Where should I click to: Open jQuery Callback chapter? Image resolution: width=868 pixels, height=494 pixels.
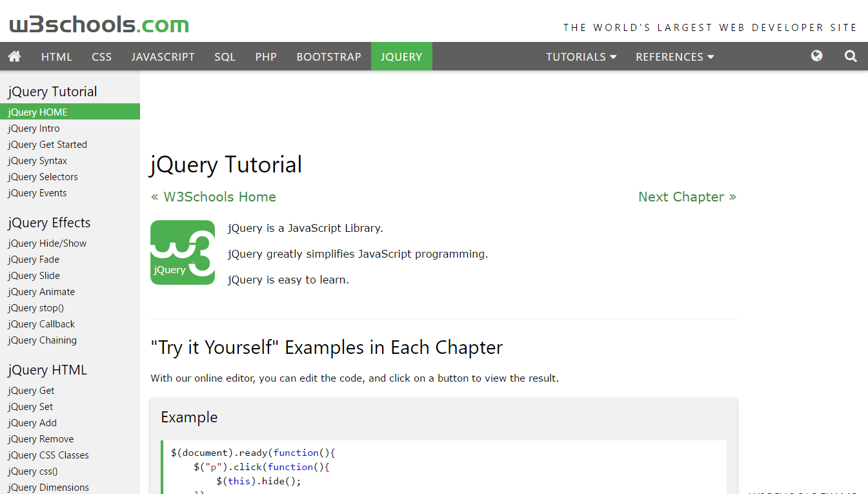(x=70, y=324)
